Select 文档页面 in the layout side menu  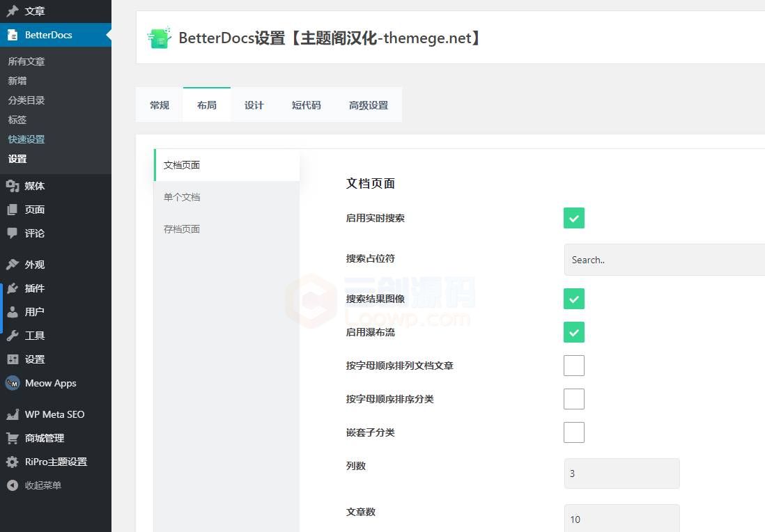(x=227, y=165)
